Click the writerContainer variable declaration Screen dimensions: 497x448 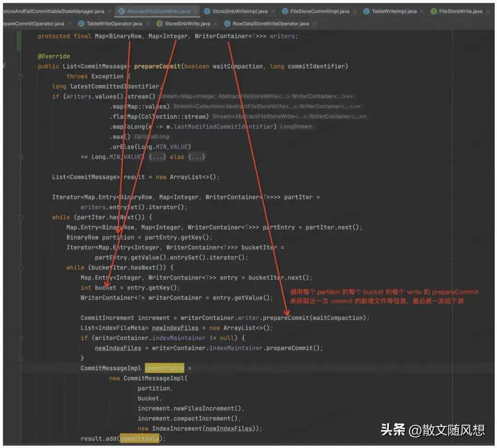175,298
